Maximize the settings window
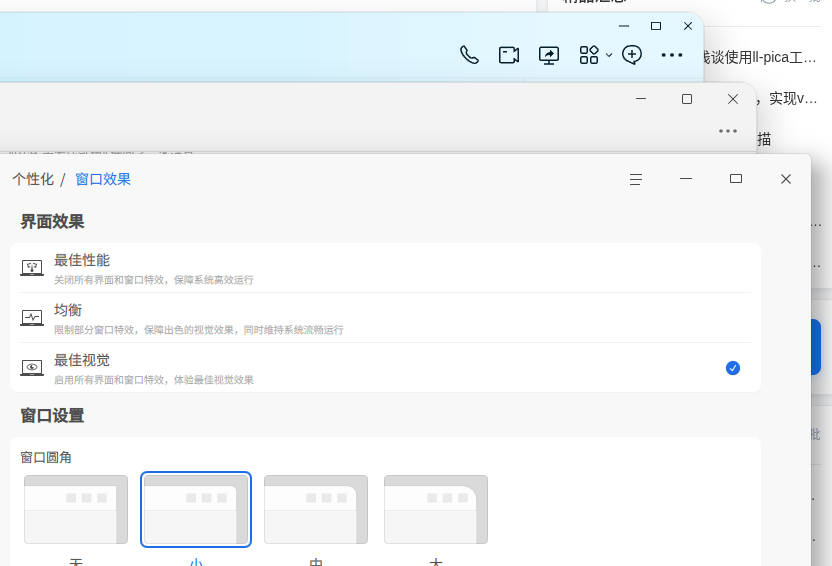The width and height of the screenshot is (832, 566). pos(735,179)
